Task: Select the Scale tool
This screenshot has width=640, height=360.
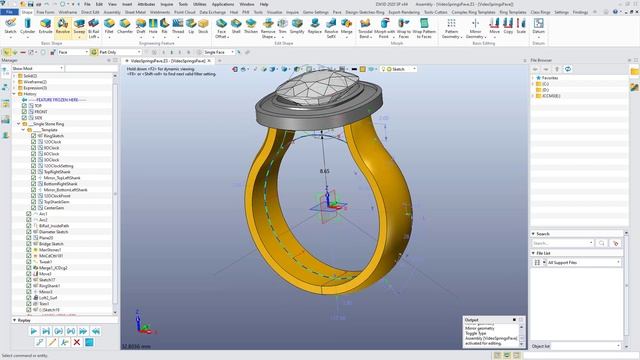Action: point(521,27)
